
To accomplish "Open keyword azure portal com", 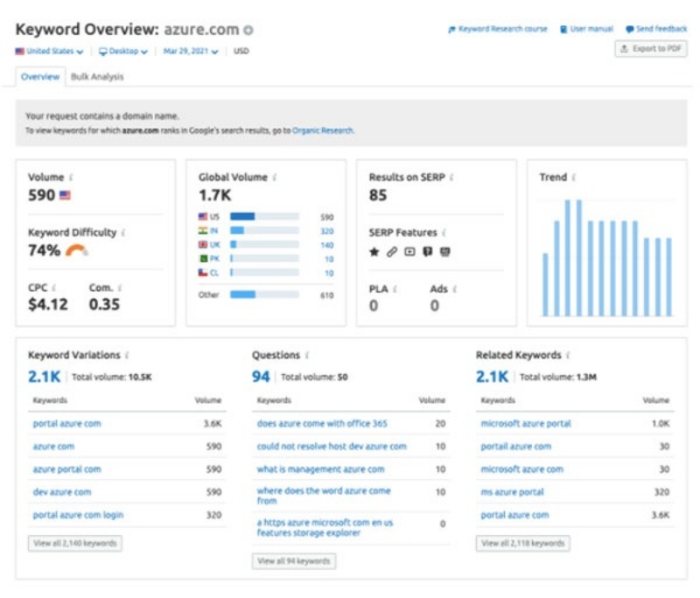I will point(67,469).
